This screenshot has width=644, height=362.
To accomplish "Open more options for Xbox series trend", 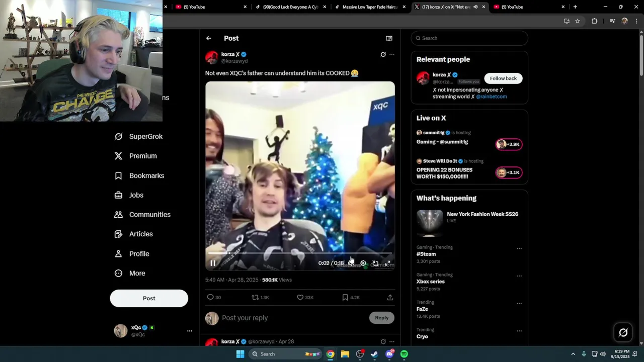I will pos(519,276).
